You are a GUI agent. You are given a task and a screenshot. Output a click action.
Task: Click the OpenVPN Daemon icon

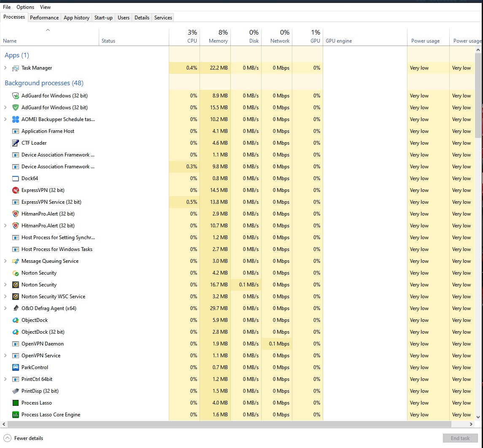point(16,344)
